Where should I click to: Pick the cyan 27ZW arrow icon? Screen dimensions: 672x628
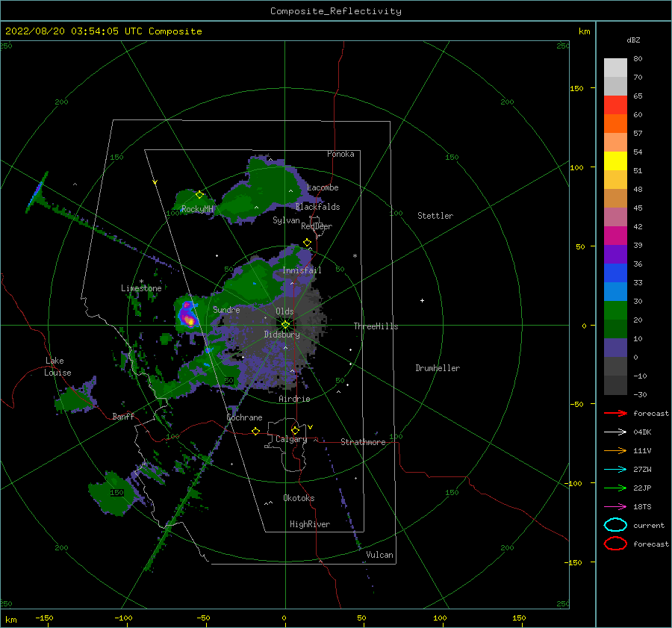[615, 469]
